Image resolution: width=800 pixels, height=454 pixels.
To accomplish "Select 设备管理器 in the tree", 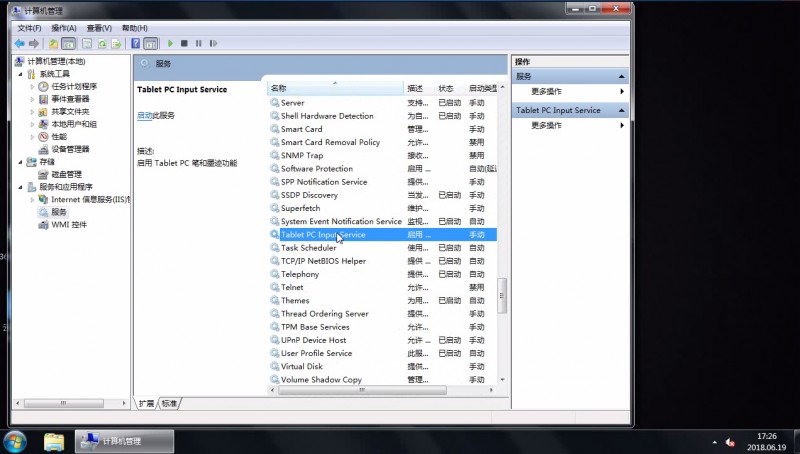I will [x=70, y=149].
